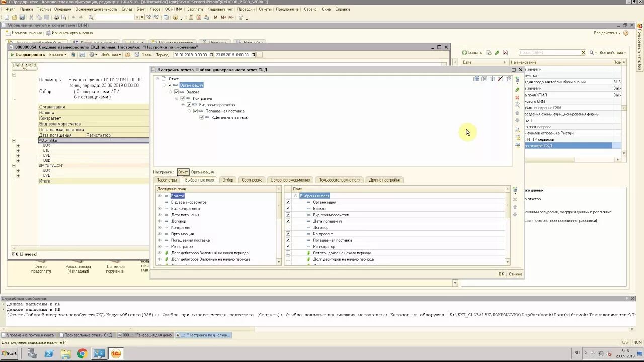Click the new document icon in main toolbar
Image resolution: width=644 pixels, height=362 pixels.
click(6, 17)
